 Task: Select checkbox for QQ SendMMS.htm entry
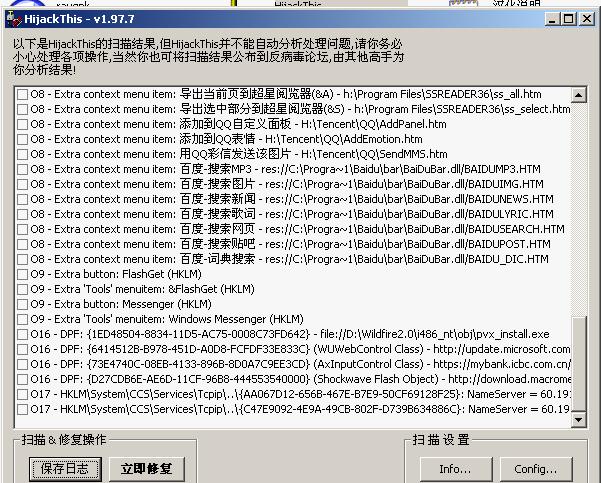pyautogui.click(x=22, y=154)
